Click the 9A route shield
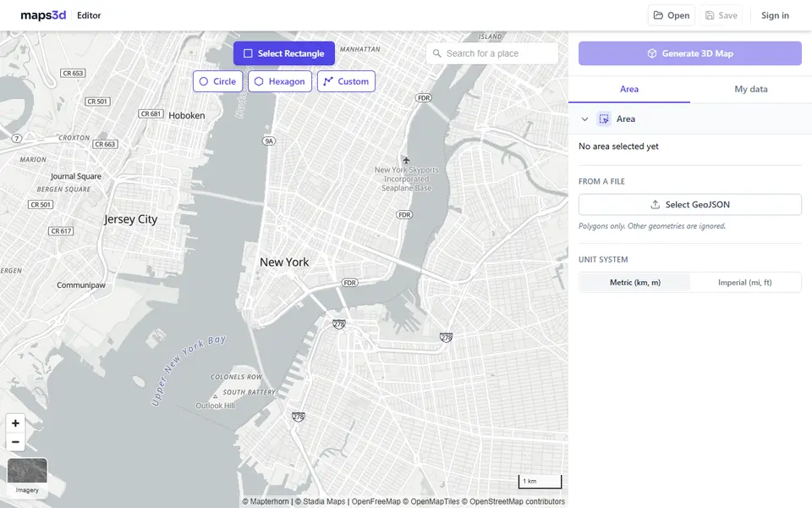Screen dimensions: 812x508 coord(269,141)
